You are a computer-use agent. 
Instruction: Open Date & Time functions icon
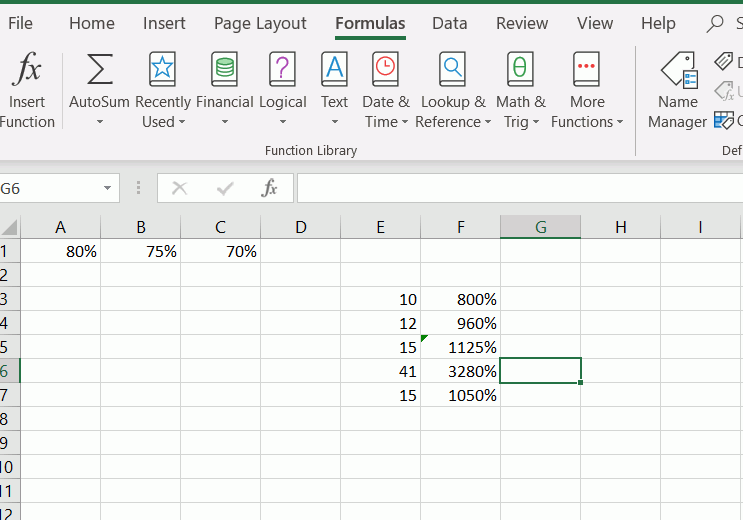pos(385,72)
